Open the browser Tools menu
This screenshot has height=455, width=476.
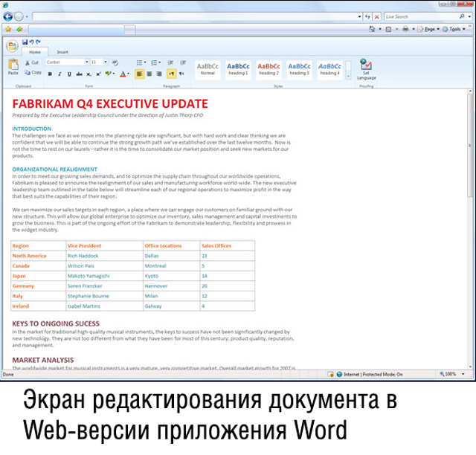[454, 29]
